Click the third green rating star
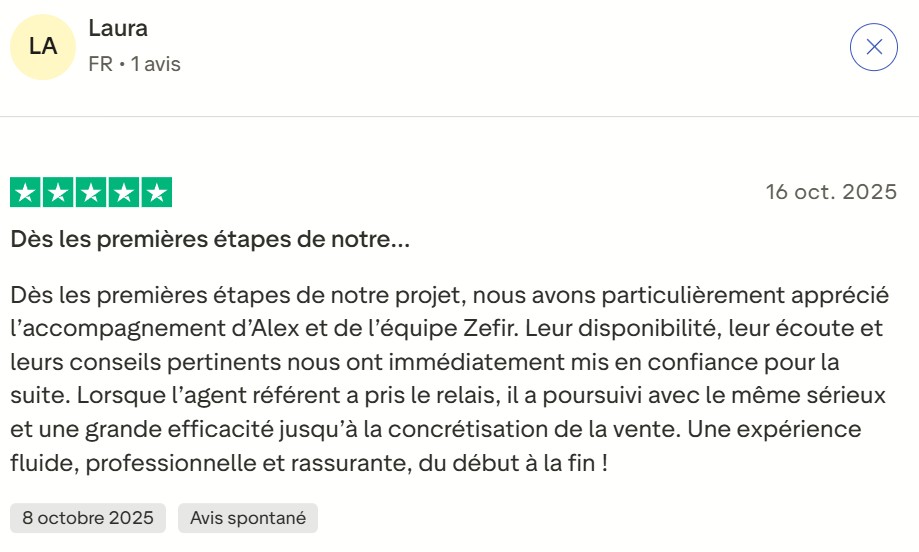This screenshot has width=919, height=552. point(91,193)
